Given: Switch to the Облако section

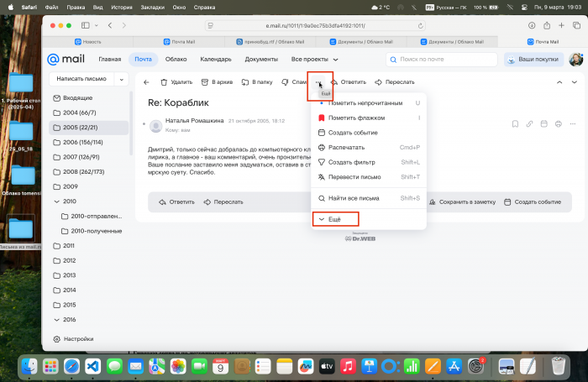Looking at the screenshot, I should point(176,60).
